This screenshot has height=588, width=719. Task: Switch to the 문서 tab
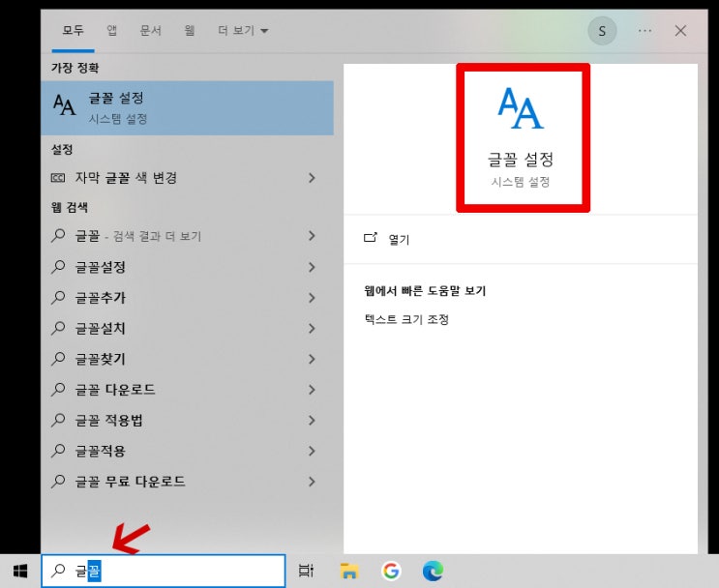(150, 31)
